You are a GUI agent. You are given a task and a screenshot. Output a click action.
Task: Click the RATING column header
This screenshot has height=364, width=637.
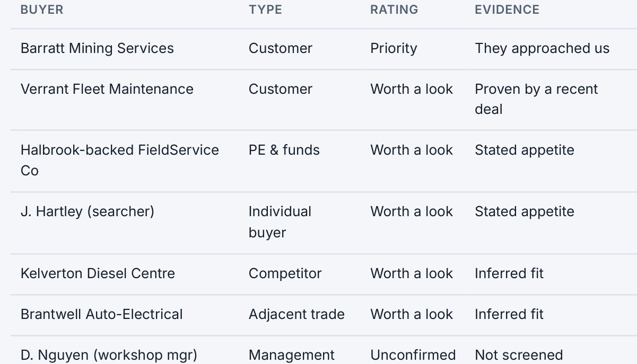coord(394,10)
